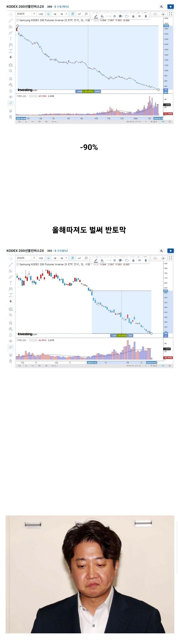Click line color pencil in 265 chart floating toolbar
Image resolution: width=178 pixels, height=644 pixels.
(x=96, y=260)
